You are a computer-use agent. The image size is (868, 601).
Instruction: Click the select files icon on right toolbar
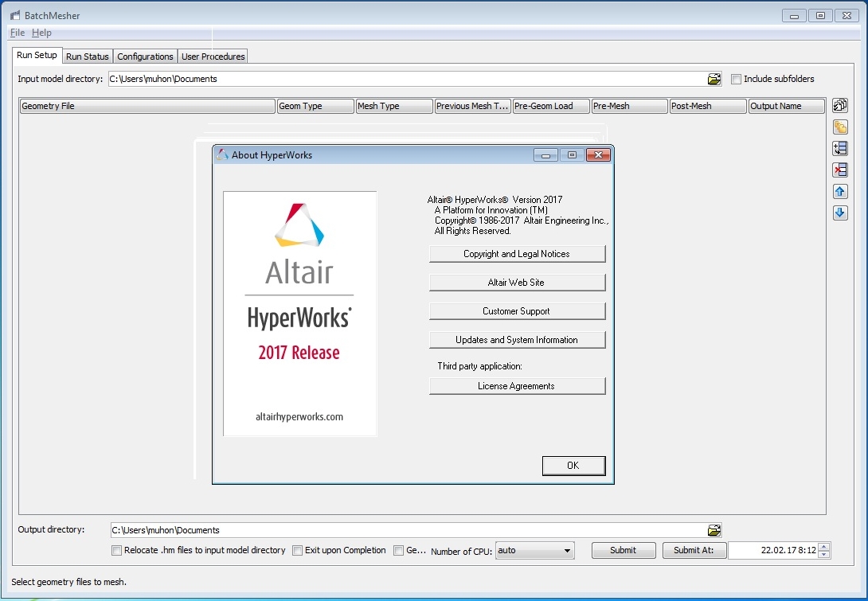[x=840, y=105]
